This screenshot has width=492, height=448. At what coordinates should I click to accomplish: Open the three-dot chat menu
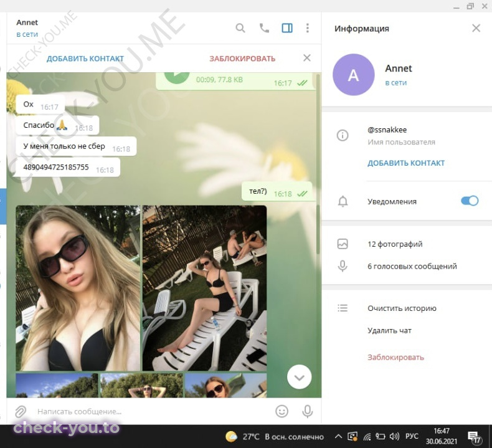pos(308,28)
